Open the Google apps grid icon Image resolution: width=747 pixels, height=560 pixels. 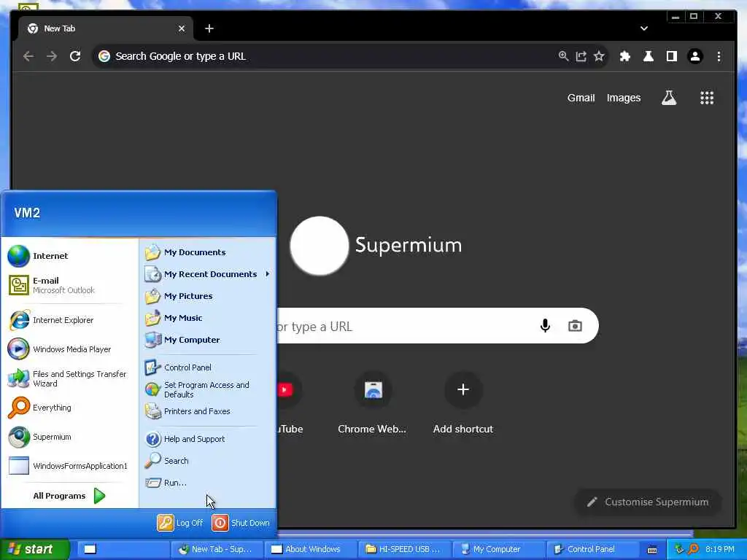(x=707, y=98)
